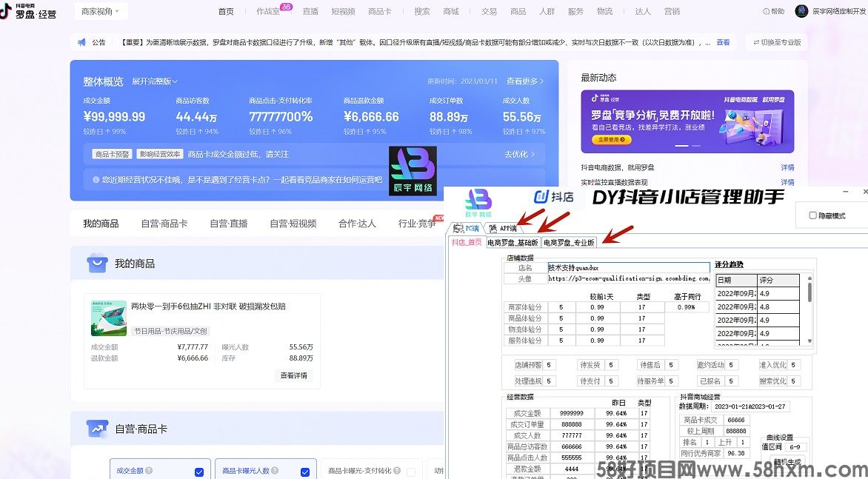868x479 pixels.
Task: Click the 随机生成 button
Action: [787, 462]
